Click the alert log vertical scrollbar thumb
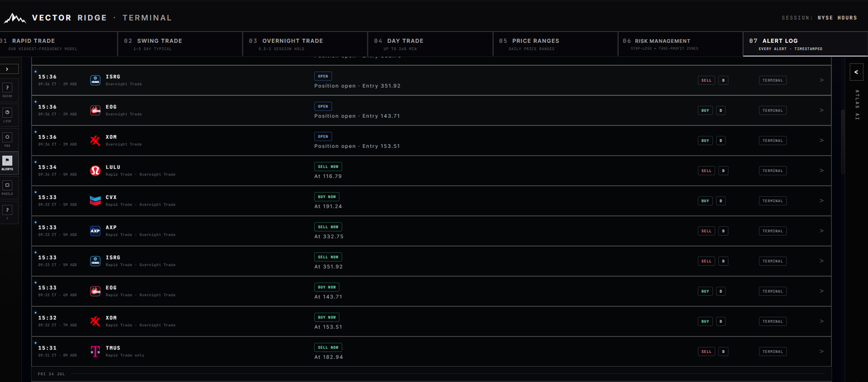This screenshot has width=868, height=382. [x=843, y=142]
